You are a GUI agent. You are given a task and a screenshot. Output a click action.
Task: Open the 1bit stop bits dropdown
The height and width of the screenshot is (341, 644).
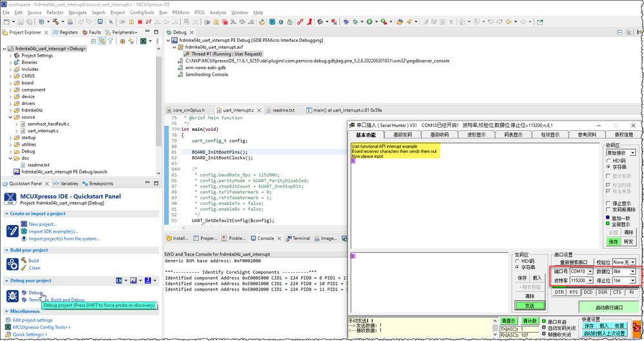coord(632,280)
